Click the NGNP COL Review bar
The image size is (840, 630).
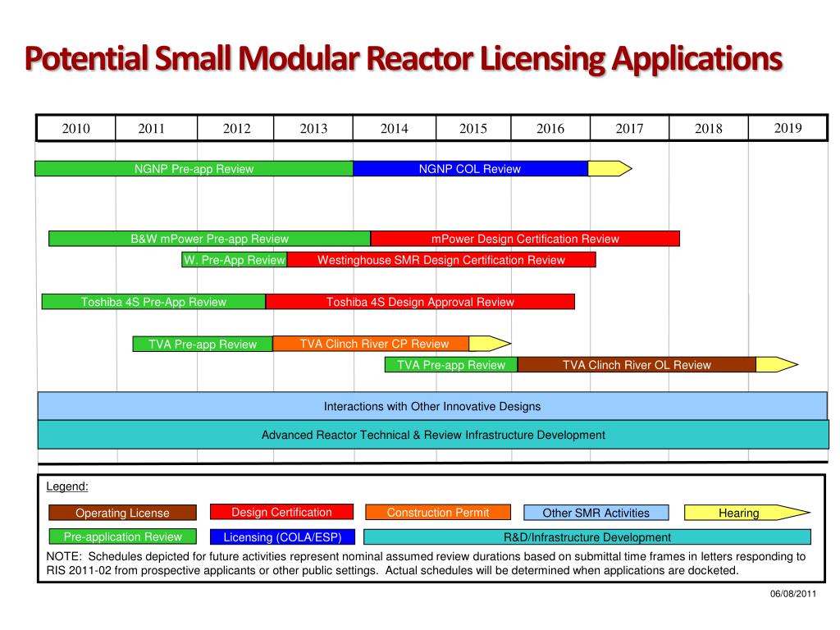(x=470, y=169)
